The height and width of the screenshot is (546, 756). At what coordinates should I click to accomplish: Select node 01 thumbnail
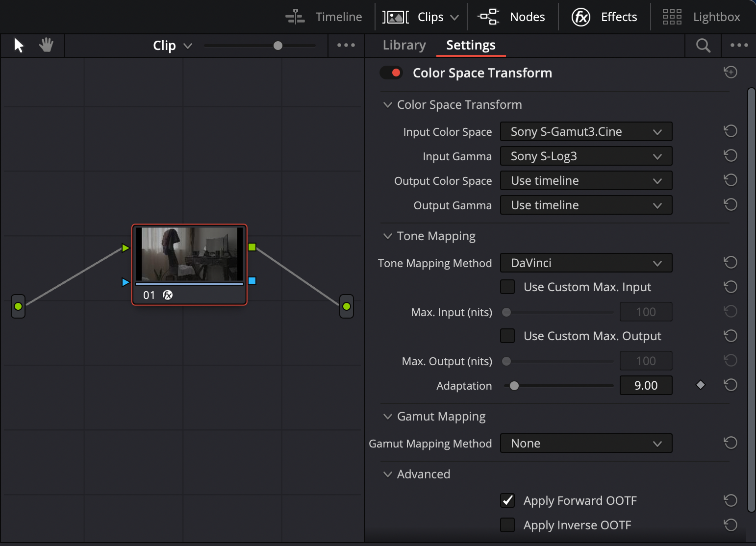(189, 254)
